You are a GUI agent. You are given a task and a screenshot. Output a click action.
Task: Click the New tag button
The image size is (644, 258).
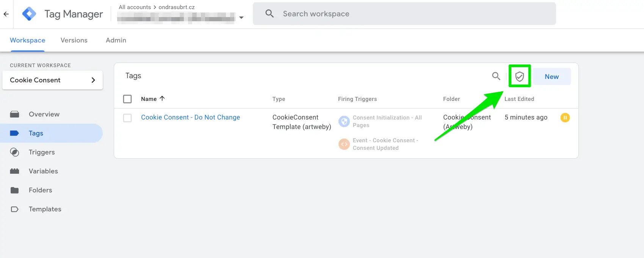552,77
